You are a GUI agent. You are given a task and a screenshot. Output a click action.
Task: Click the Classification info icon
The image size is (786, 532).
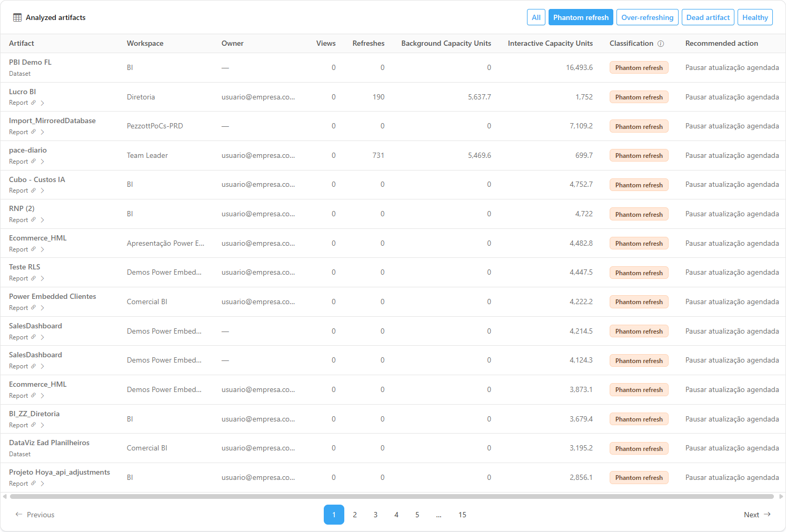point(661,44)
